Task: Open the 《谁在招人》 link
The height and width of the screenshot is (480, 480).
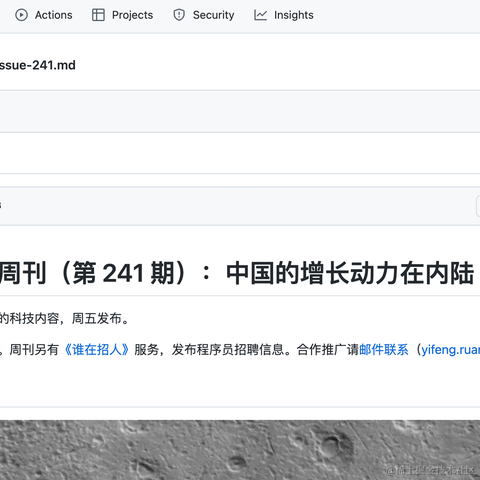Action: click(96, 350)
